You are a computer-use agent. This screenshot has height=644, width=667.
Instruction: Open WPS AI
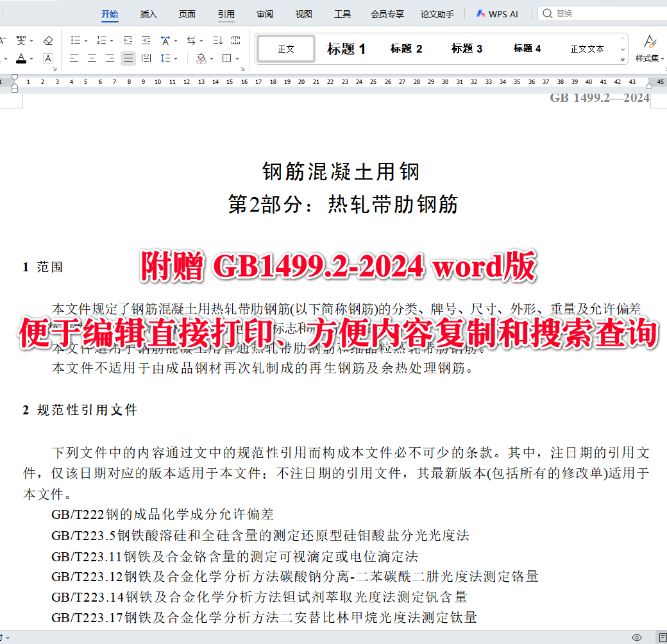click(497, 14)
